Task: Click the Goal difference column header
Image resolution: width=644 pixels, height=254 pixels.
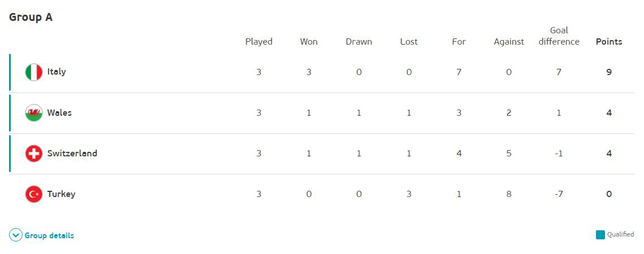Action: pyautogui.click(x=559, y=36)
